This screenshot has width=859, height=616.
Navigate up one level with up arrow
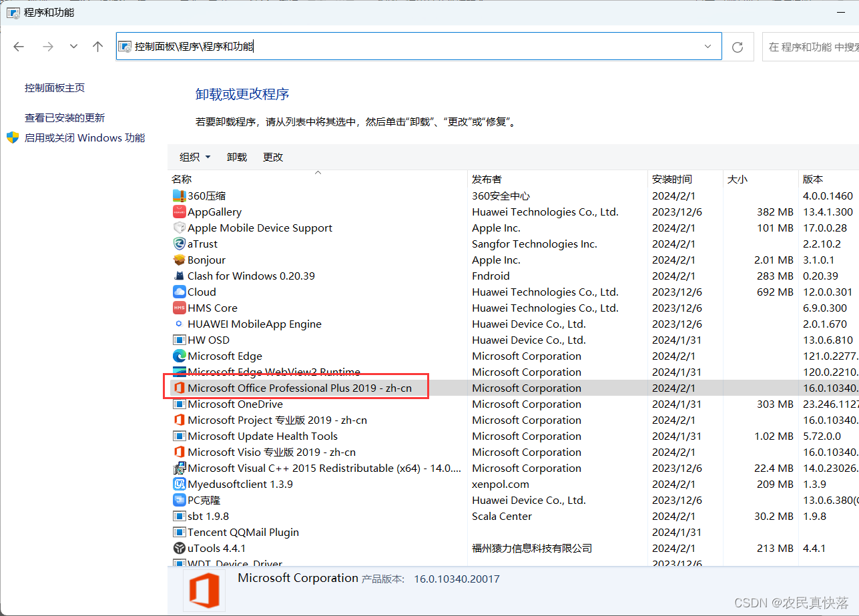98,47
